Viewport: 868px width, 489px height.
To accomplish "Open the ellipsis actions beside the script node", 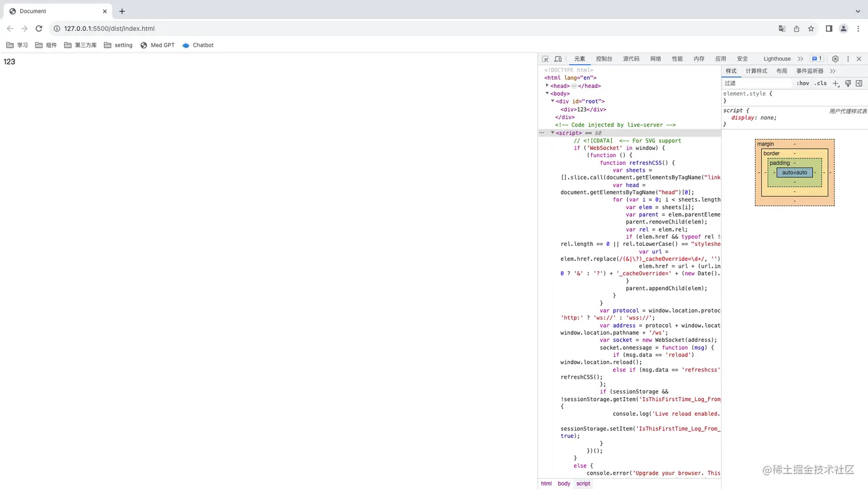I will [x=541, y=133].
